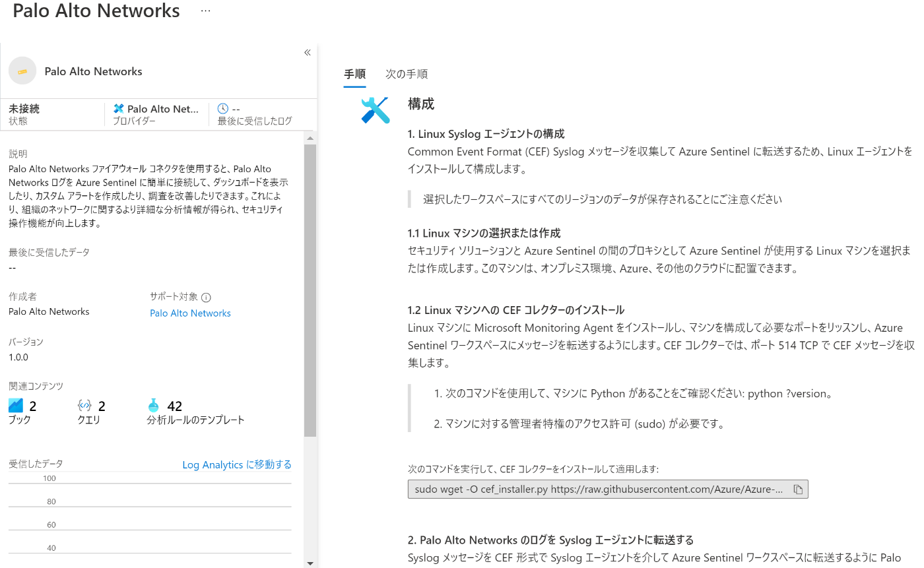Switch to the 次の手順 tab
Screen dimensions: 924x568
tap(407, 74)
